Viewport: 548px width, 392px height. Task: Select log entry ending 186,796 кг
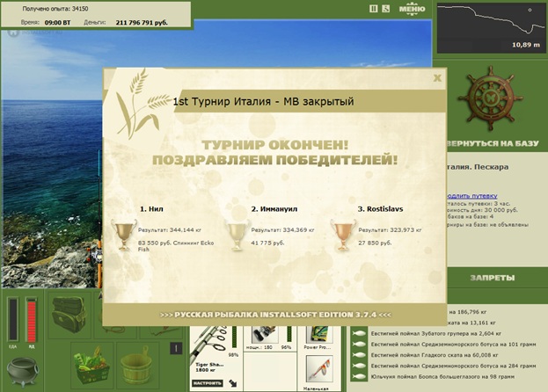pyautogui.click(x=467, y=312)
